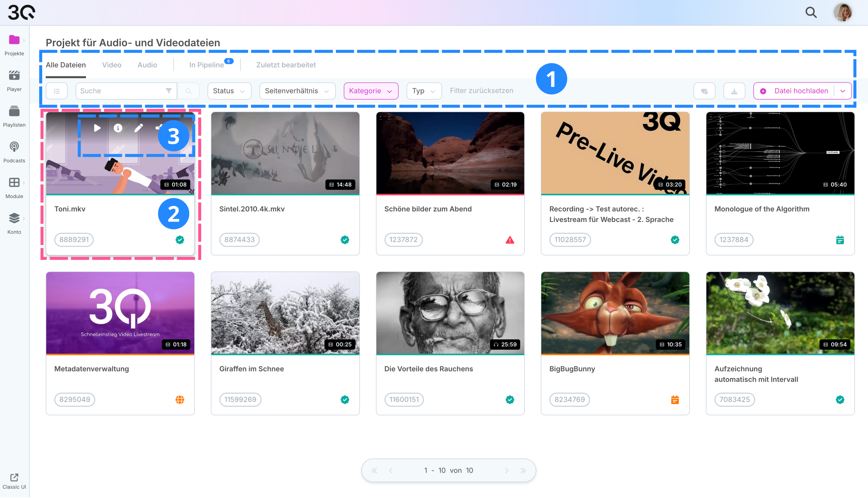Open arrow next to Datei hochladen

843,91
